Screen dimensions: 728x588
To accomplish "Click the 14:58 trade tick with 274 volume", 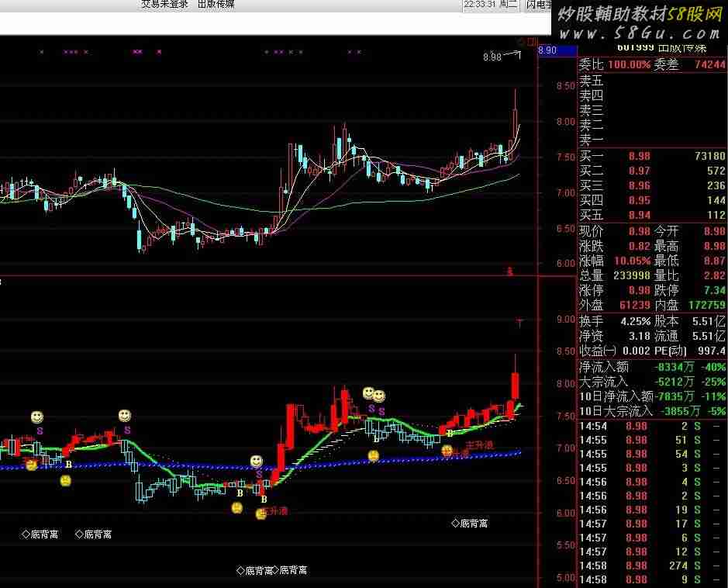I will coord(651,566).
